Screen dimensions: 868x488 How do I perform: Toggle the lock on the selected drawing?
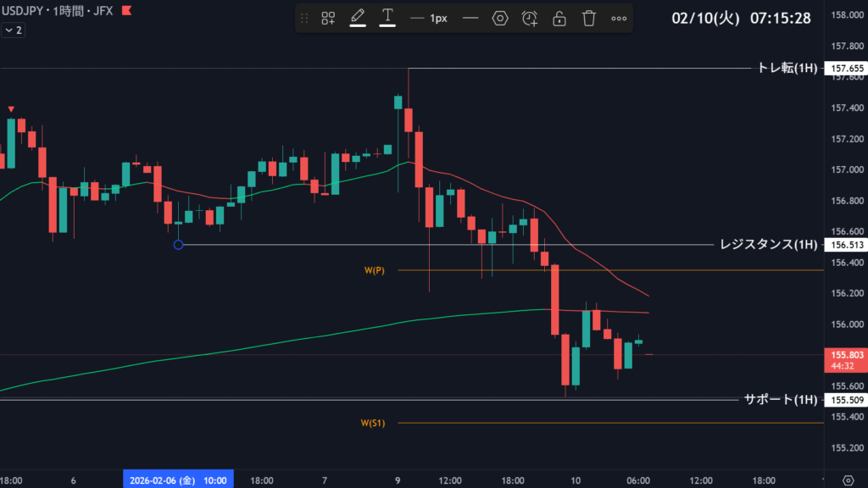pos(559,19)
